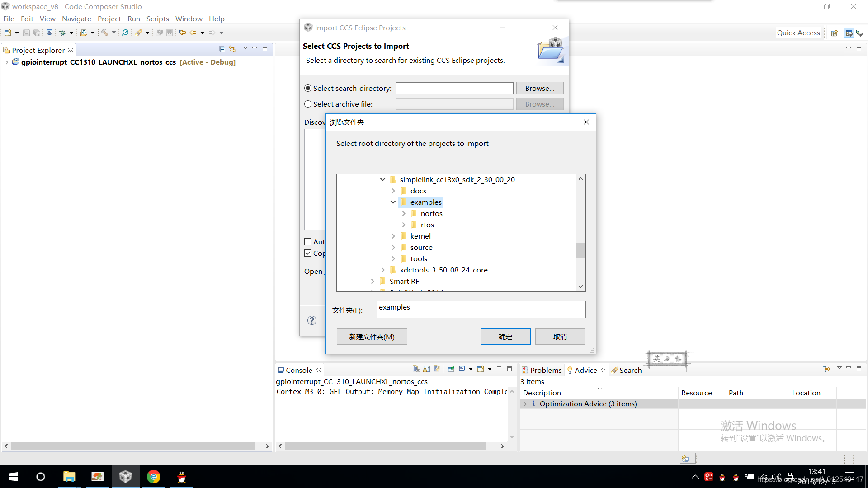Click the Save icon in the toolbar
868x488 pixels.
click(26, 33)
